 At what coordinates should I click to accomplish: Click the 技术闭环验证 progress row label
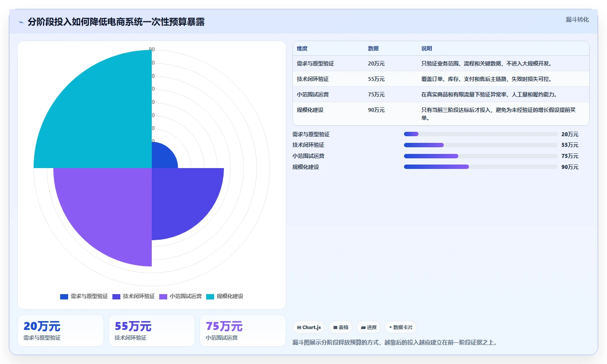click(x=308, y=145)
